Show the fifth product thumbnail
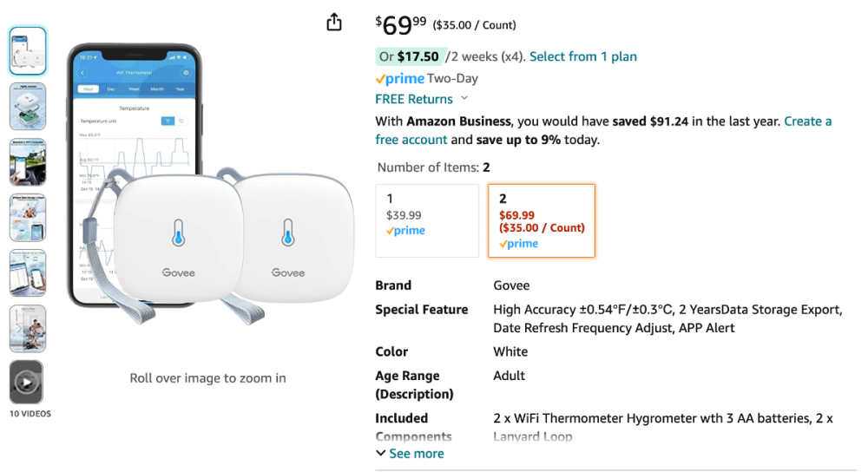The image size is (868, 472). [x=27, y=272]
